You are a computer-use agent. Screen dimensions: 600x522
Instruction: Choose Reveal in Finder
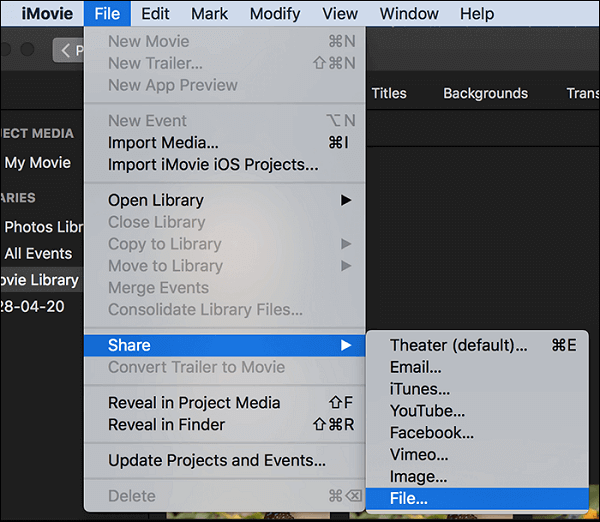click(165, 425)
